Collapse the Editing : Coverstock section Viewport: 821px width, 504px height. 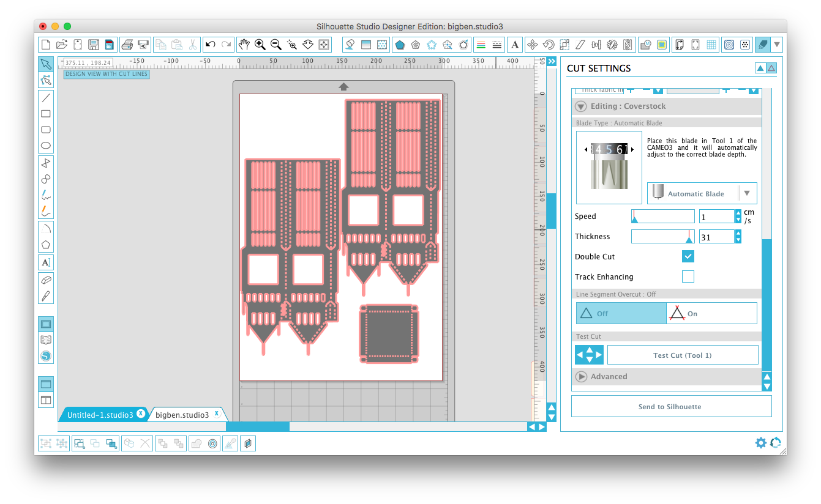[x=581, y=106]
